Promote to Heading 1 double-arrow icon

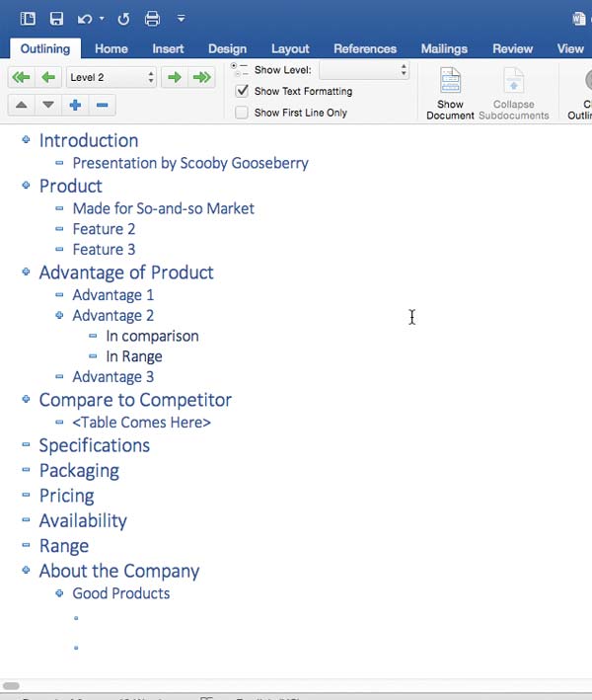20,77
